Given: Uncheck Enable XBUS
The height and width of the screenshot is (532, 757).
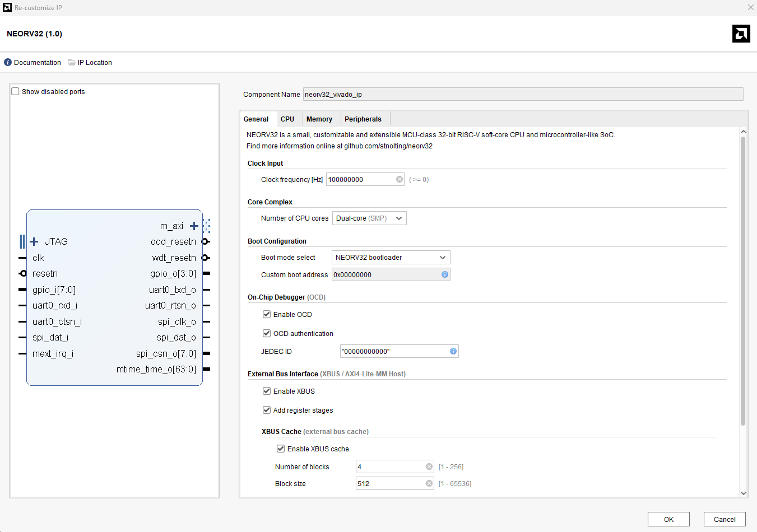Looking at the screenshot, I should coord(267,391).
